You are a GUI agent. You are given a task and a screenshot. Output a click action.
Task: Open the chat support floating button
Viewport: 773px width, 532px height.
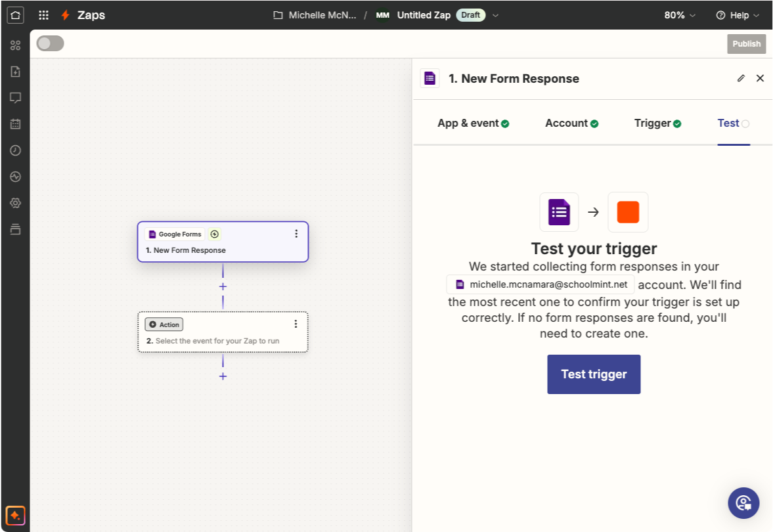click(743, 503)
